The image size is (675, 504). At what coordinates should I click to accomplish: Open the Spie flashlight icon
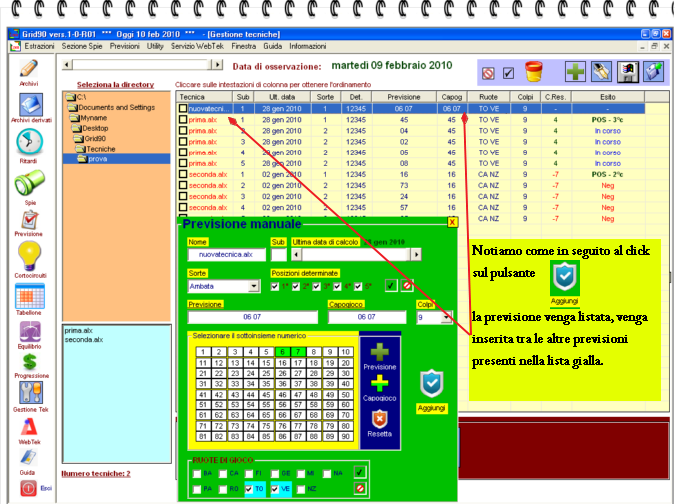tap(29, 183)
